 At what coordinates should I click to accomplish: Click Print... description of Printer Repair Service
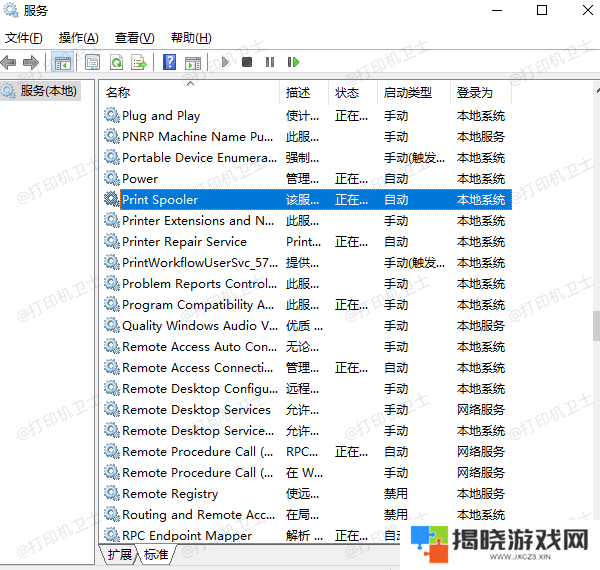click(x=303, y=242)
